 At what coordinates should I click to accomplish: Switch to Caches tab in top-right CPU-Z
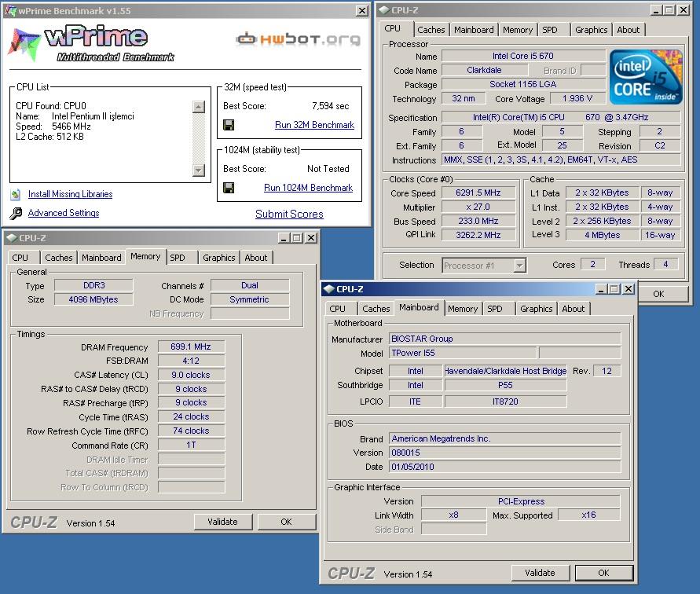pos(431,30)
